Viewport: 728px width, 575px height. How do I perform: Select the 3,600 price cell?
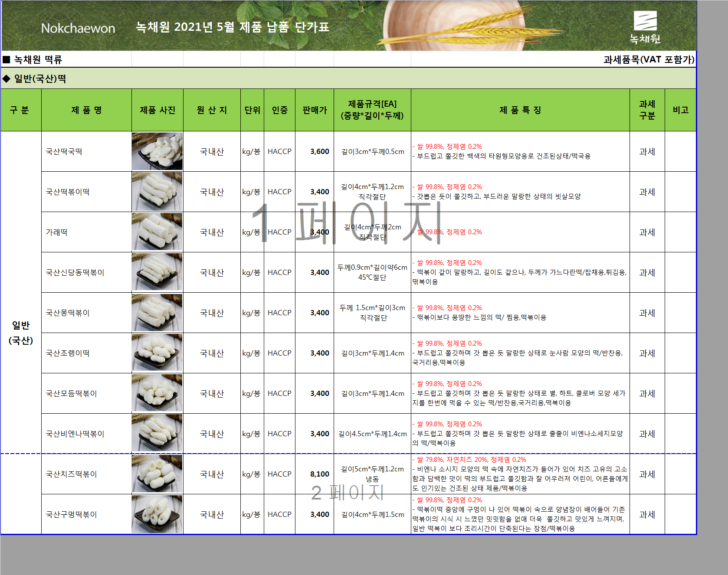pos(315,151)
